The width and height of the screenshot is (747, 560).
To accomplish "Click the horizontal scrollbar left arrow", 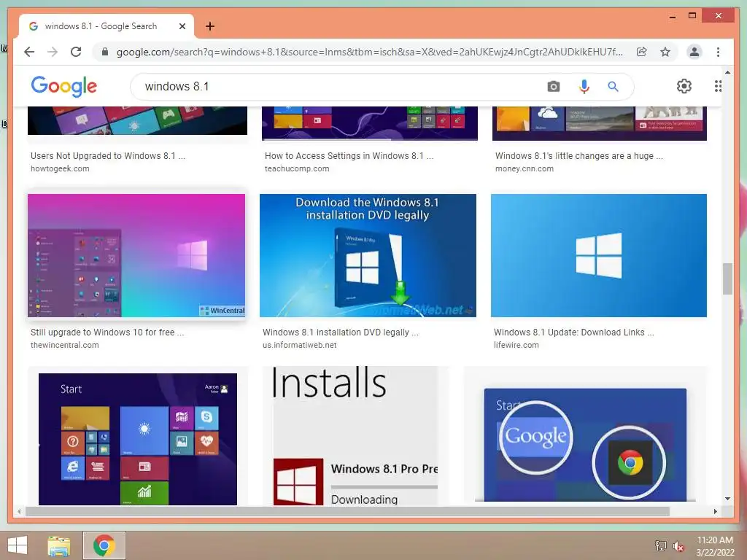I will (x=19, y=511).
